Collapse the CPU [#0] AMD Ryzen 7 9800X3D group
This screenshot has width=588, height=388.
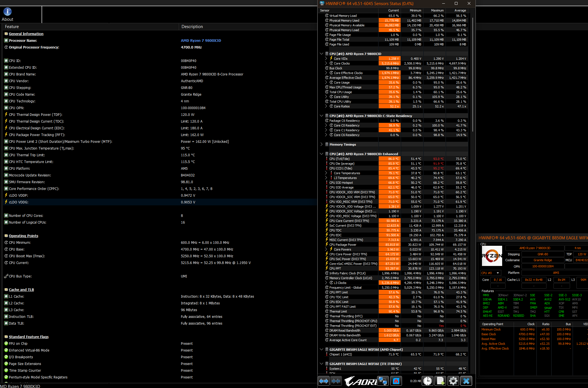coord(321,54)
